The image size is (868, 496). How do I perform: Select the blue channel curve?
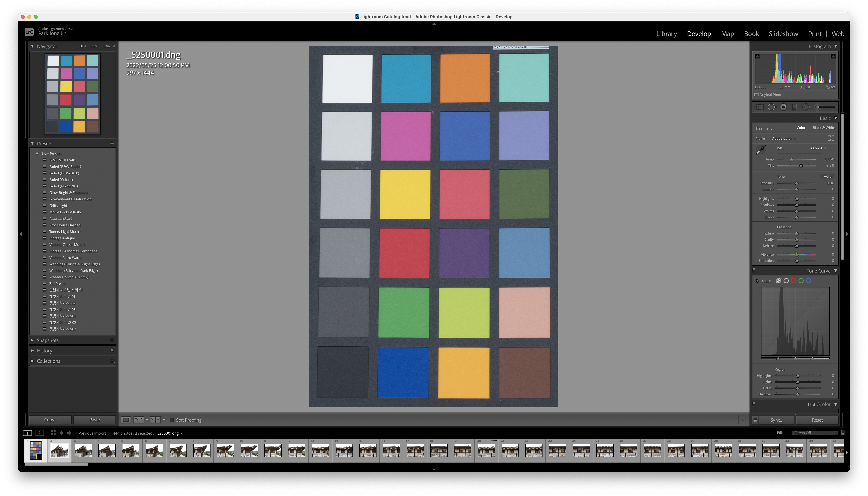[808, 281]
